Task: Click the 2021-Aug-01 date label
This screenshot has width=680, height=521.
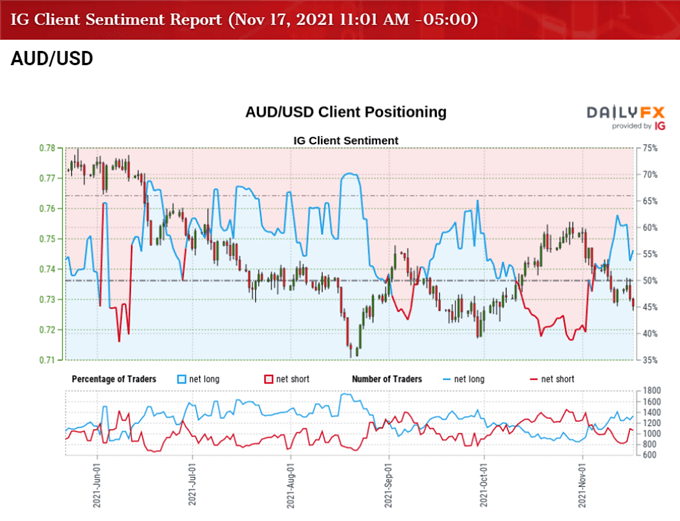Action: [x=290, y=485]
